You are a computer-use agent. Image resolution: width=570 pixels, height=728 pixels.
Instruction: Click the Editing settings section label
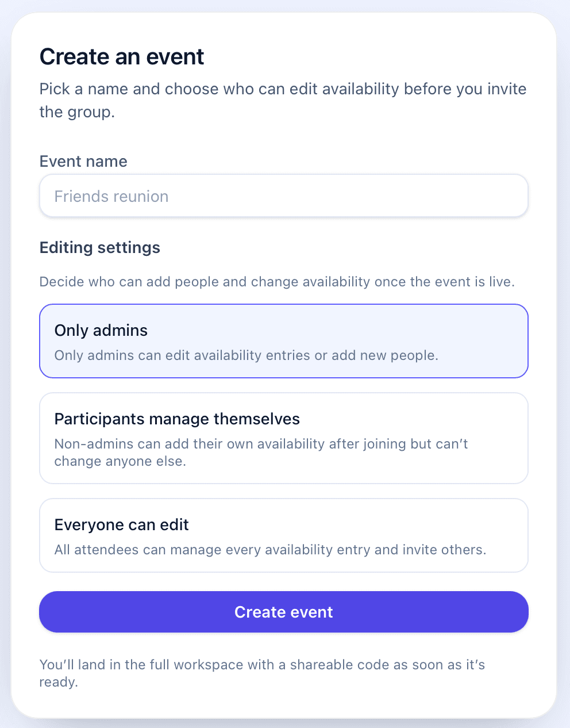click(x=99, y=247)
